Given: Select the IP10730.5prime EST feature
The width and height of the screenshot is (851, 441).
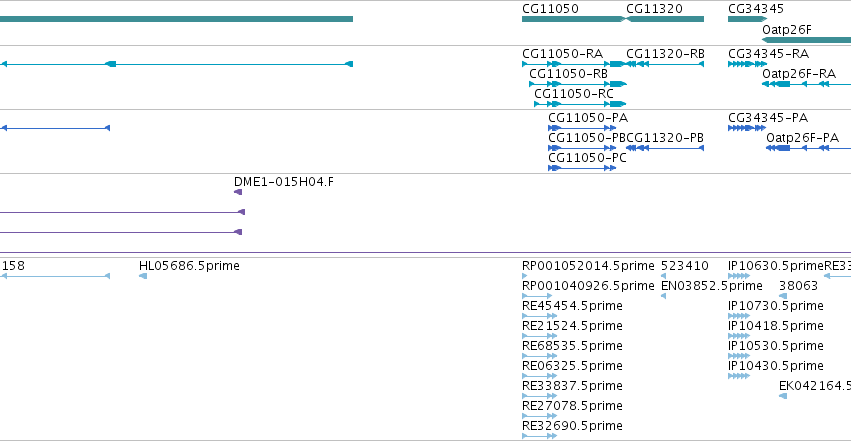Looking at the screenshot, I should (739, 316).
